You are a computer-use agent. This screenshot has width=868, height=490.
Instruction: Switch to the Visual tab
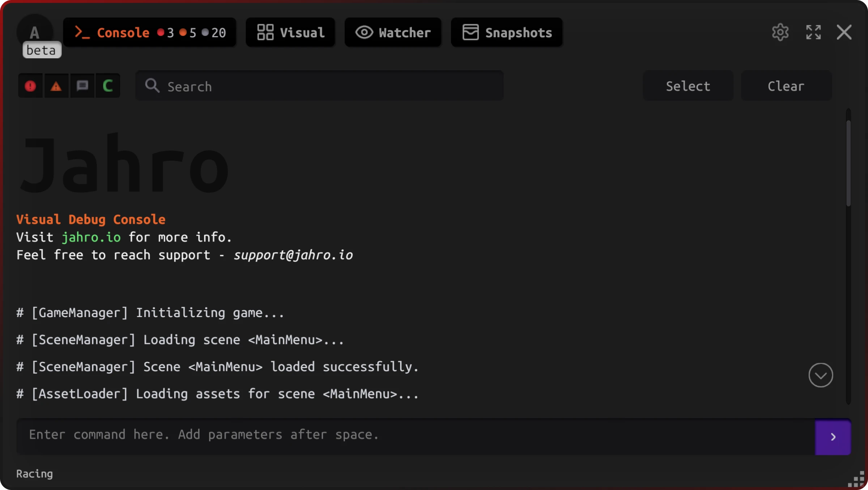[x=290, y=33]
